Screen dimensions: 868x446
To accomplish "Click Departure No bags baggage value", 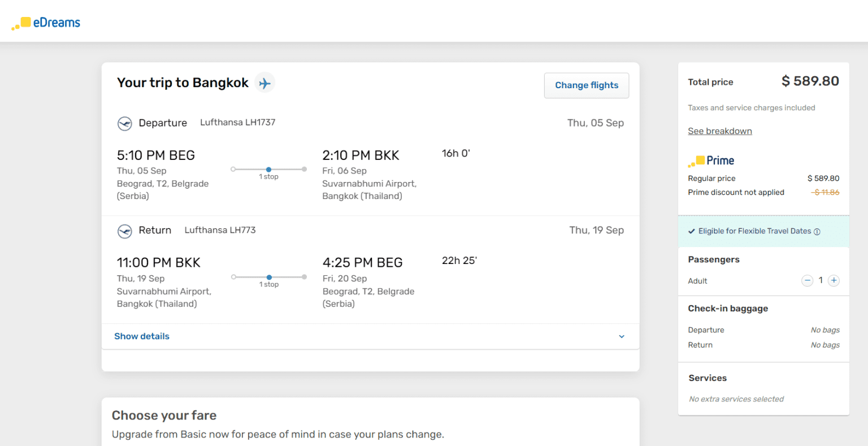I will (825, 330).
